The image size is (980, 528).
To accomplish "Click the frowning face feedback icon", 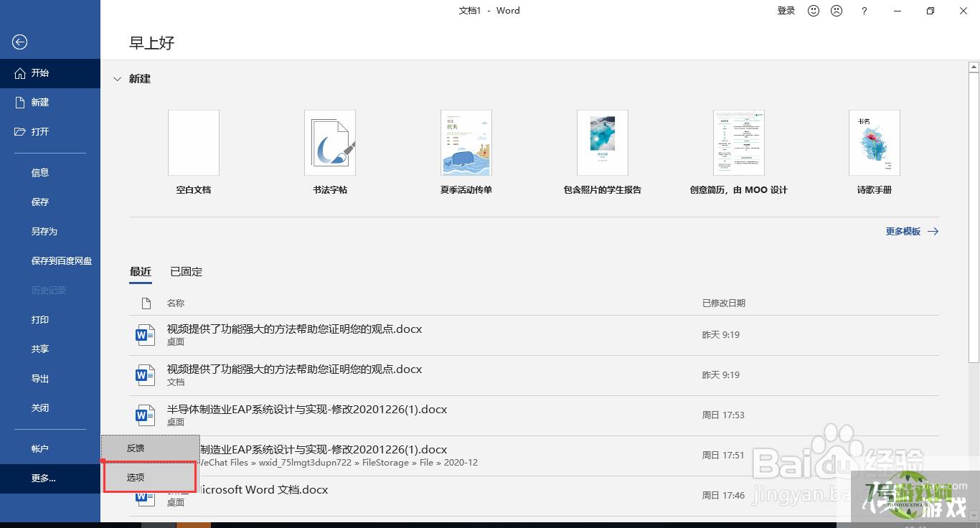I will (837, 11).
